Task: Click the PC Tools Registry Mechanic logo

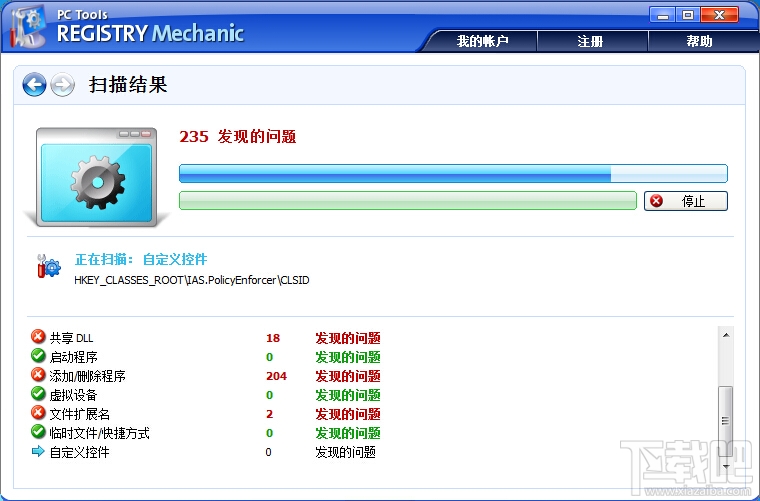Action: tap(127, 28)
